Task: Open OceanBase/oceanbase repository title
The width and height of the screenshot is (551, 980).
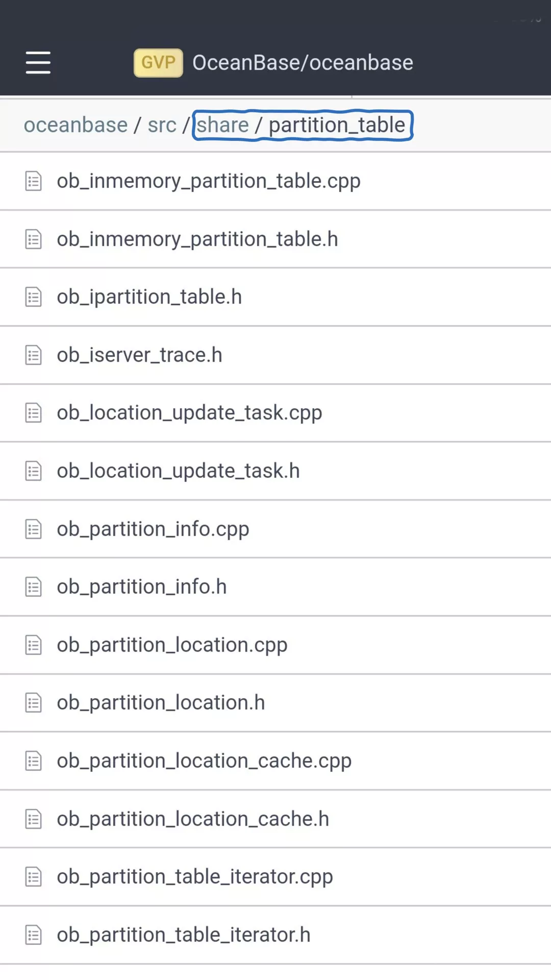Action: [x=303, y=63]
